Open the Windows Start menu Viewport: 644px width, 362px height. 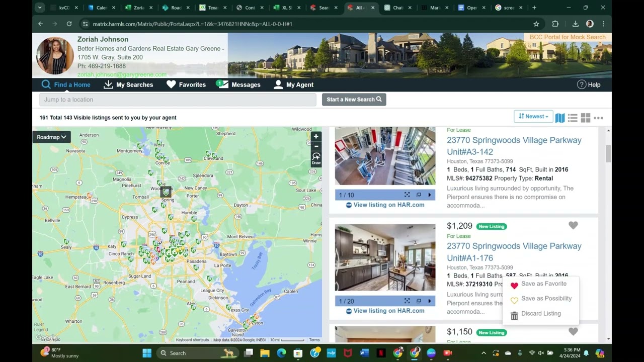147,353
